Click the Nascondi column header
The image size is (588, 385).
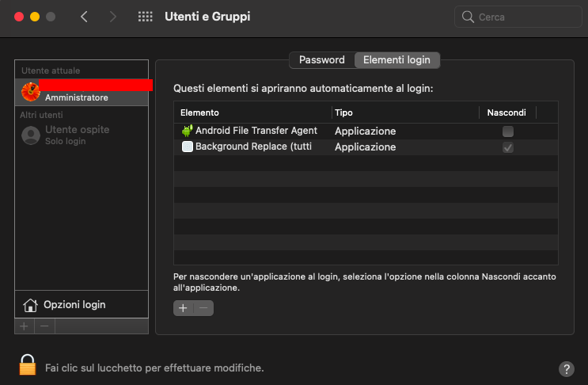click(507, 112)
